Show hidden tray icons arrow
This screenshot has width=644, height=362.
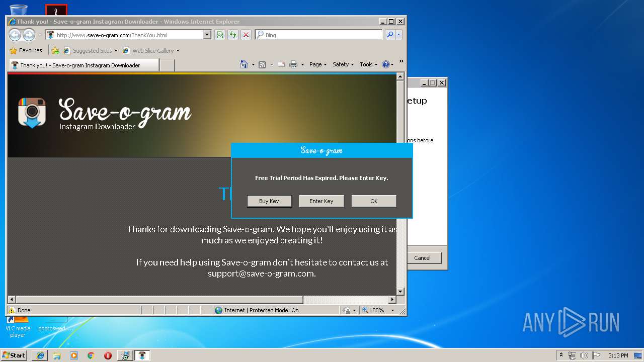click(561, 355)
